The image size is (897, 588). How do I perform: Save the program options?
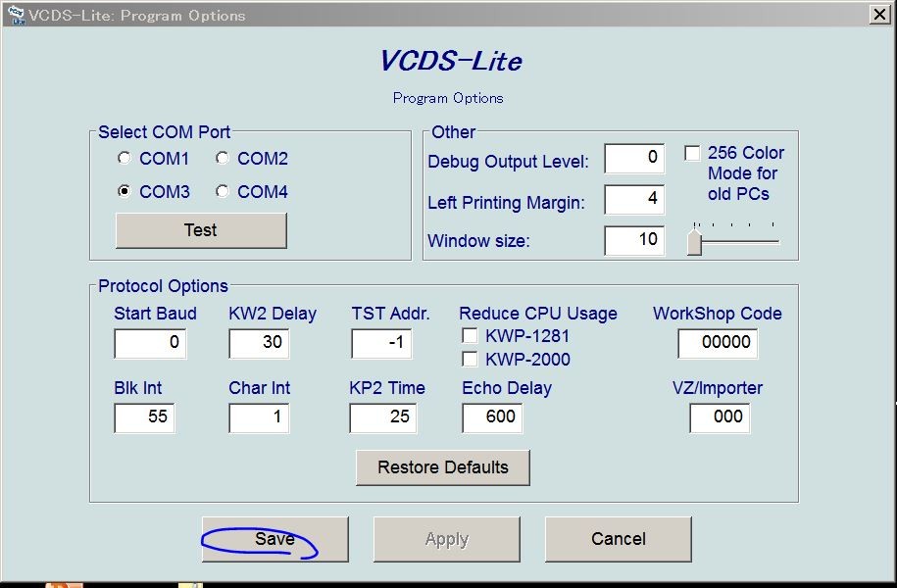pyautogui.click(x=275, y=539)
